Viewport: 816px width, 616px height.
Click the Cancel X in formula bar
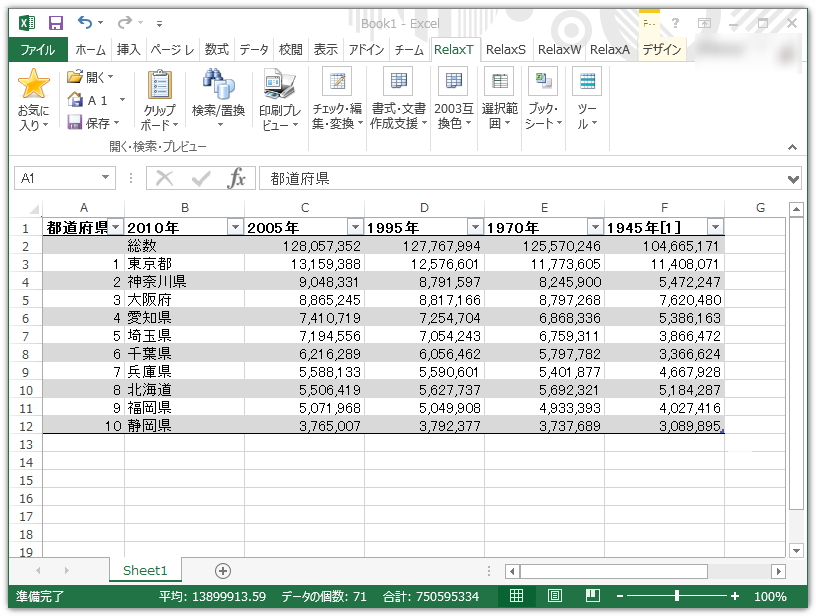[164, 178]
